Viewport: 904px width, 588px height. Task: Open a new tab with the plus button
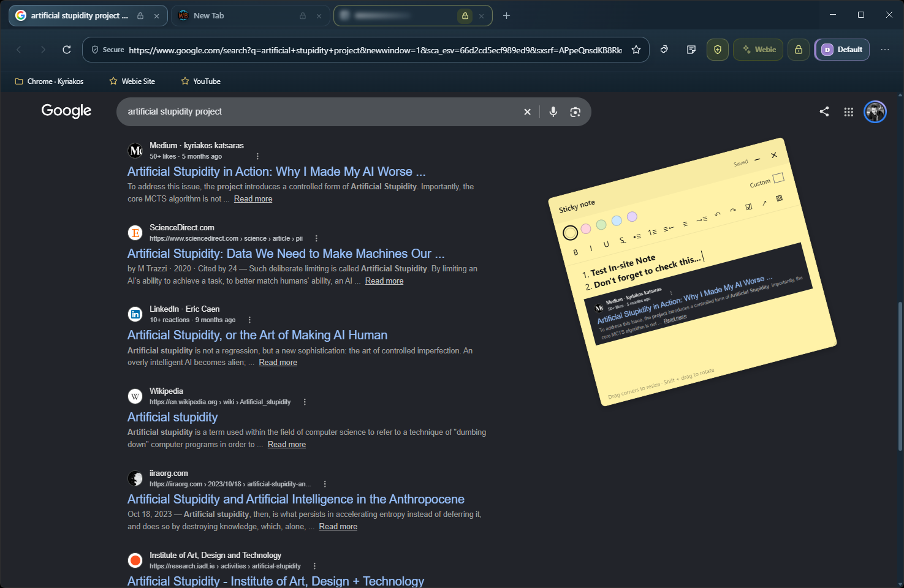[506, 16]
